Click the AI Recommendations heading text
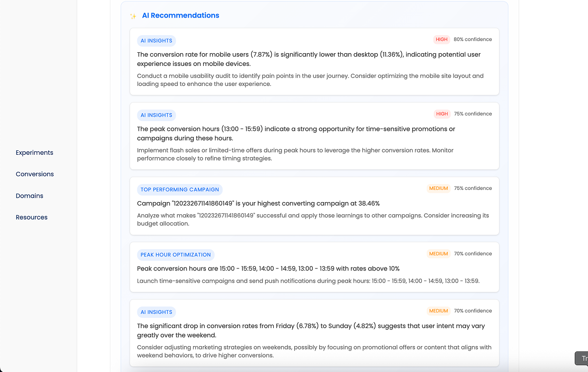Viewport: 588px width, 372px height. point(180,15)
